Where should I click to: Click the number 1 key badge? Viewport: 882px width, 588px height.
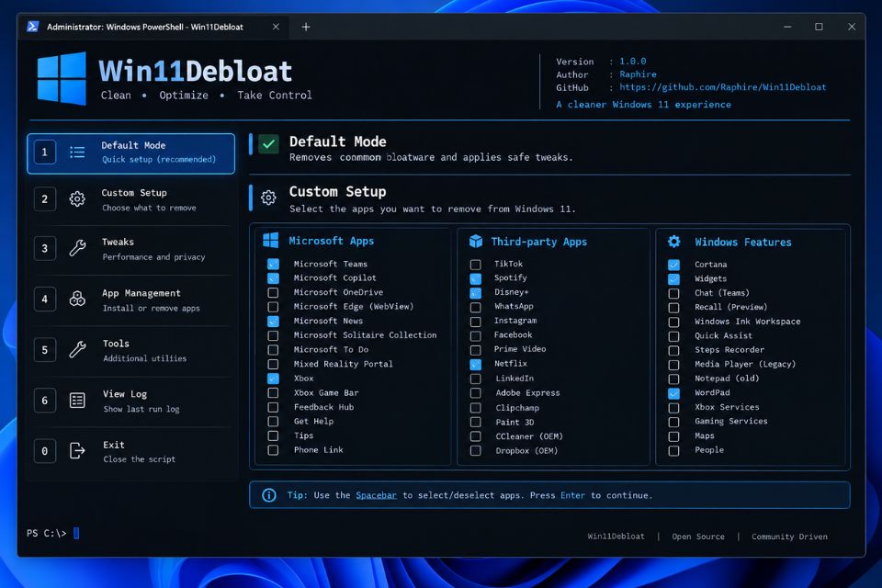[44, 152]
